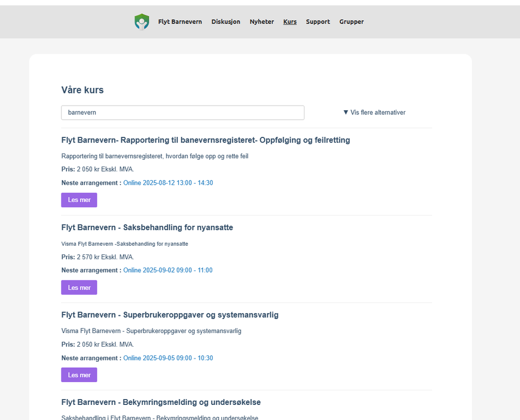The width and height of the screenshot is (520, 420).
Task: Click the Flyt Barnevern shield logo
Action: point(142,22)
